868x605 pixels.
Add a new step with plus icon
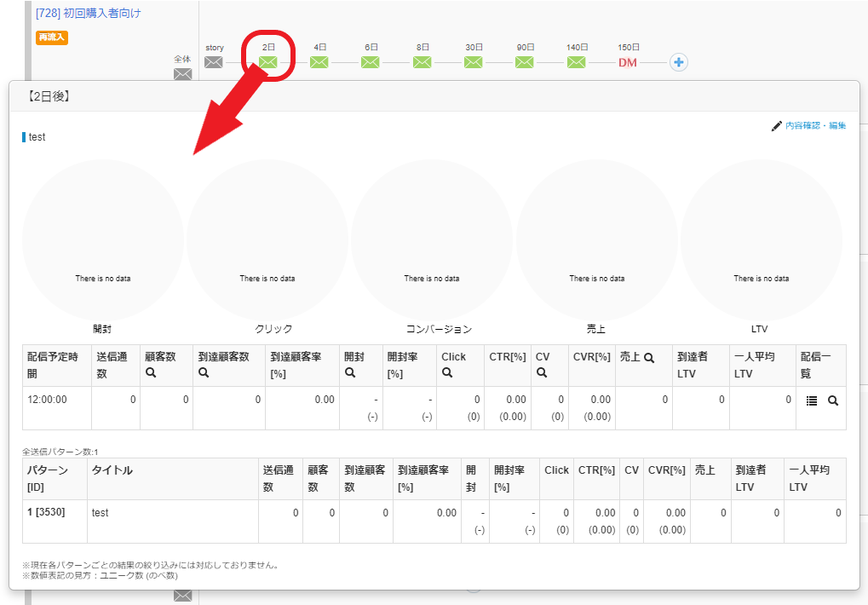tap(678, 62)
